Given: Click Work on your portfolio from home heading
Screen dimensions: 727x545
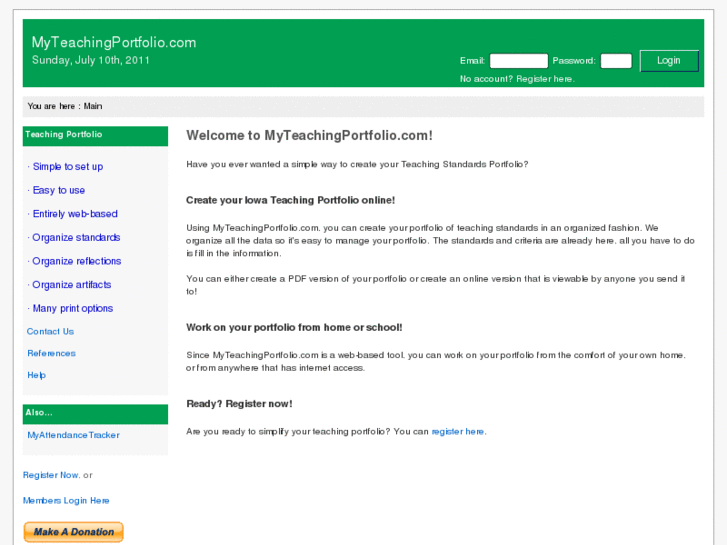Looking at the screenshot, I should 294,327.
